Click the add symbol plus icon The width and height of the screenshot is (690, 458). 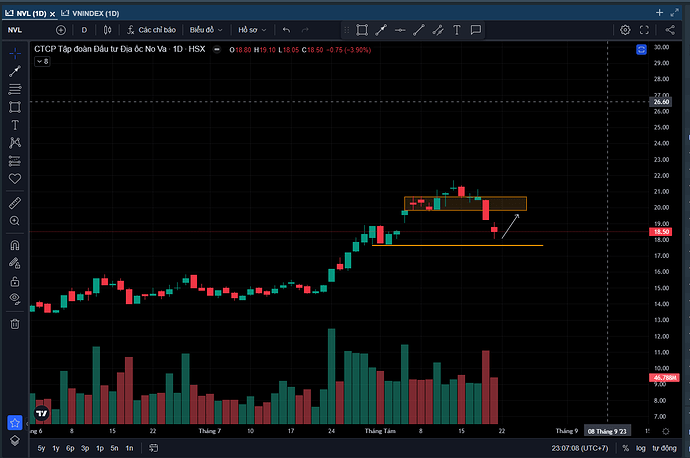click(x=61, y=30)
